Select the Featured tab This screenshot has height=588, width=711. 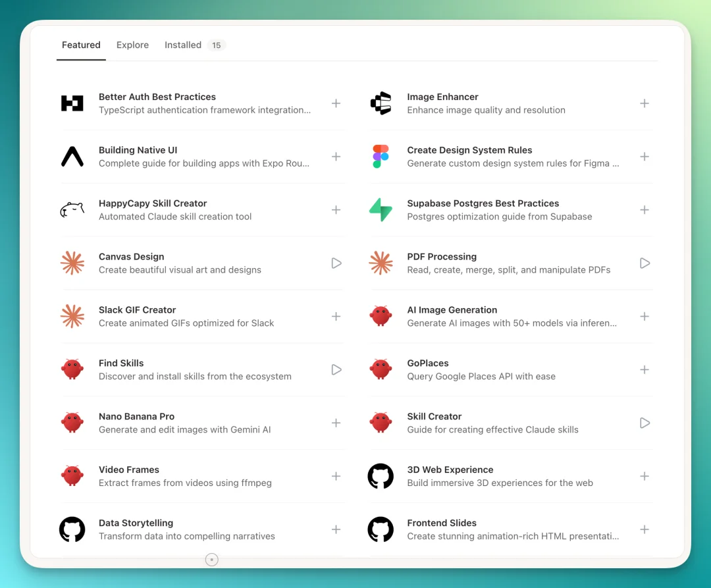[x=81, y=45]
